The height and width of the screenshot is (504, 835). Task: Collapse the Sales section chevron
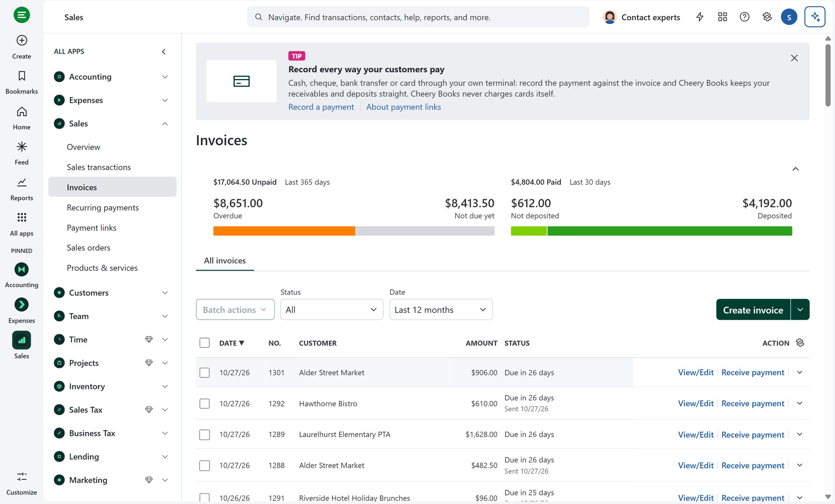(x=165, y=124)
